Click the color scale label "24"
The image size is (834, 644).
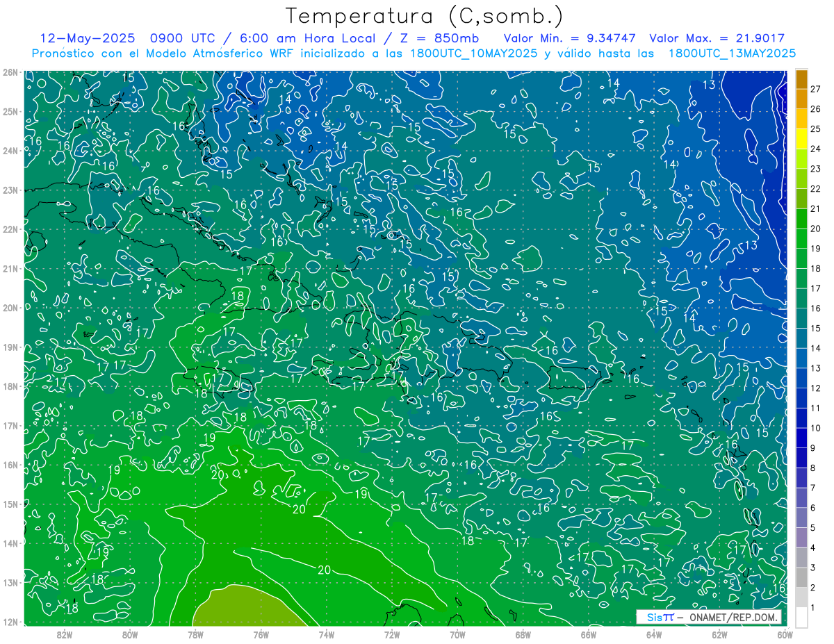[816, 149]
